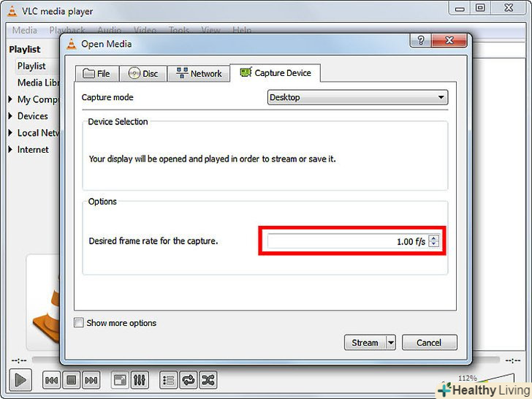532x399 pixels.
Task: Minimize the VLC media player window
Action: 460,8
